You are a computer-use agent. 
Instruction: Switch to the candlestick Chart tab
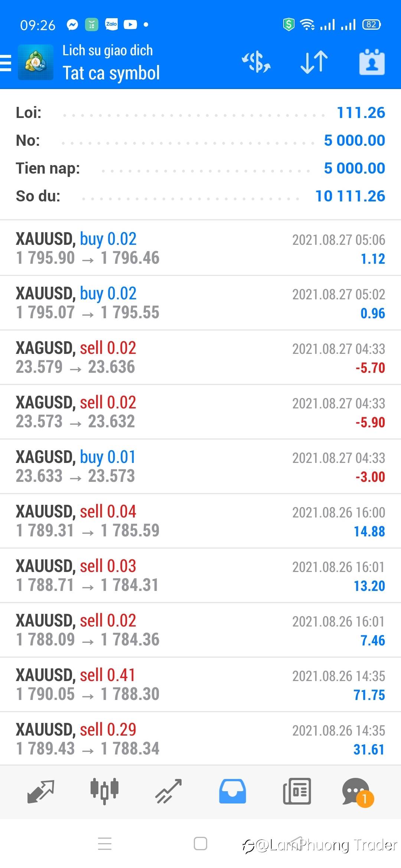point(104,791)
